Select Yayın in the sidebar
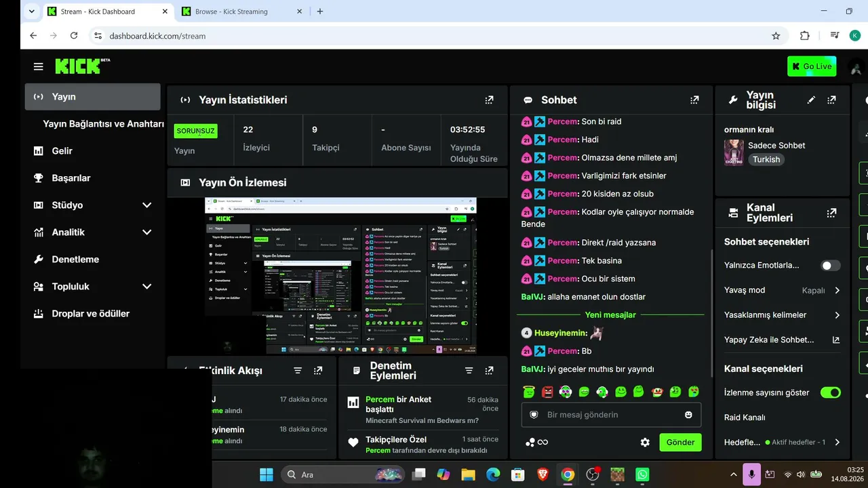This screenshot has width=868, height=488. pos(93,97)
